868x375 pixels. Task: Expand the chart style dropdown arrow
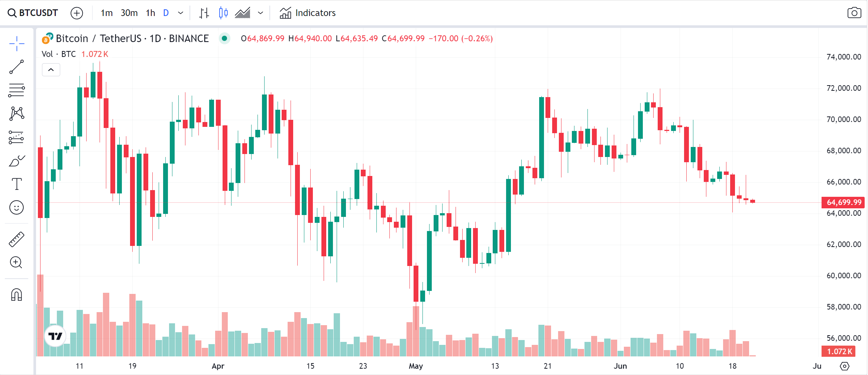tap(260, 13)
